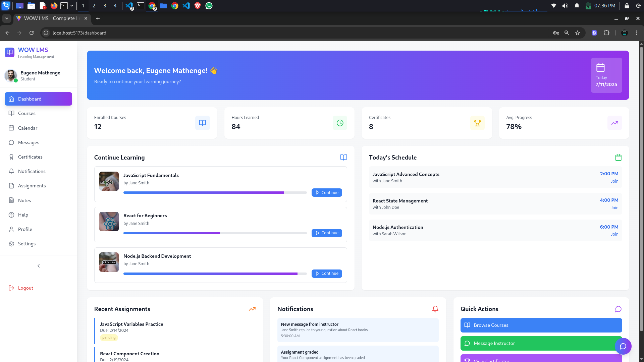Click the book icon in Continue Learning header
This screenshot has width=644, height=362.
(343, 158)
